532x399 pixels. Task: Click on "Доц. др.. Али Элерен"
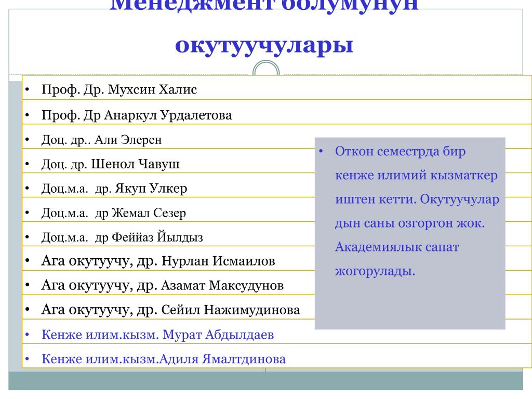pos(101,140)
